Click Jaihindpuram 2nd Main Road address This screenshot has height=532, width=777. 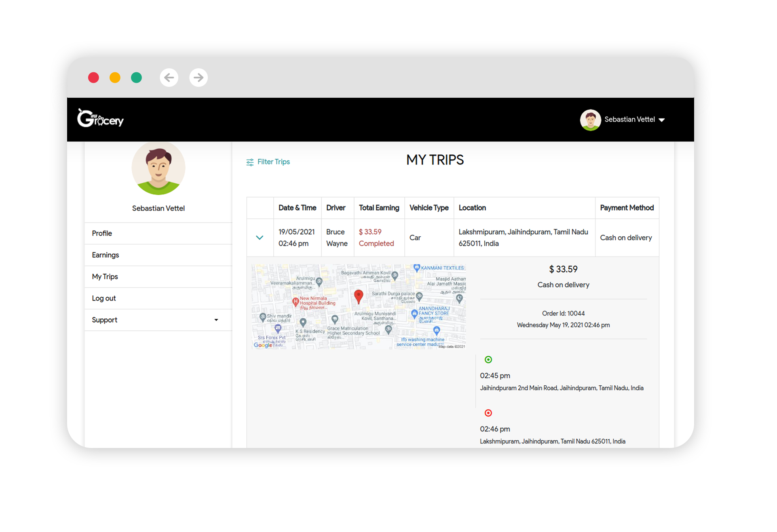tap(562, 388)
